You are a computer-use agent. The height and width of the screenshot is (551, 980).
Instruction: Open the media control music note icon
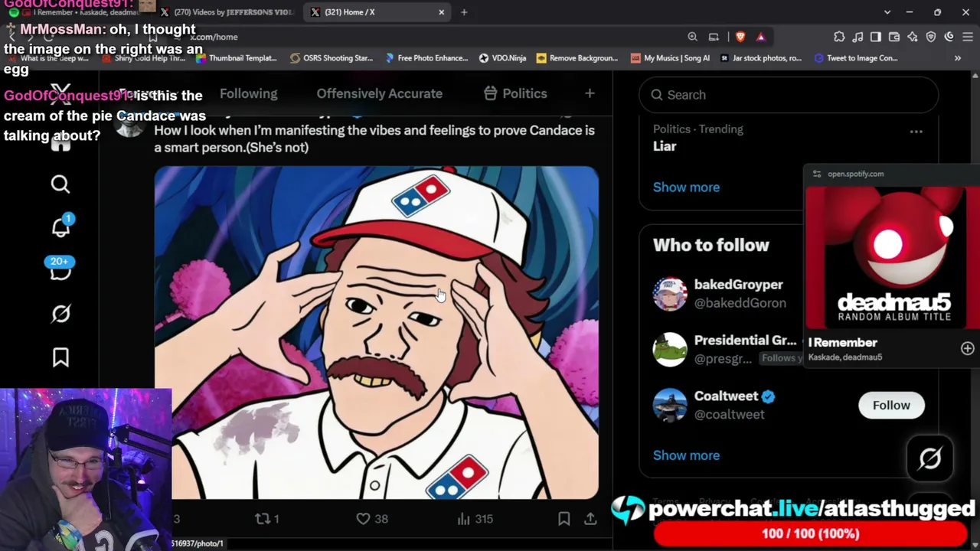pyautogui.click(x=857, y=37)
